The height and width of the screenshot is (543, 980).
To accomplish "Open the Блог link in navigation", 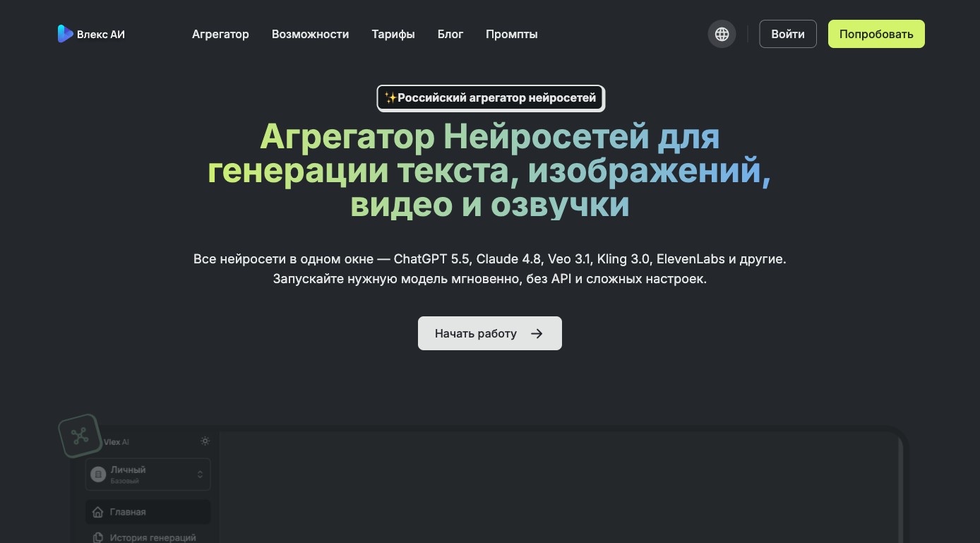I will click(x=450, y=34).
